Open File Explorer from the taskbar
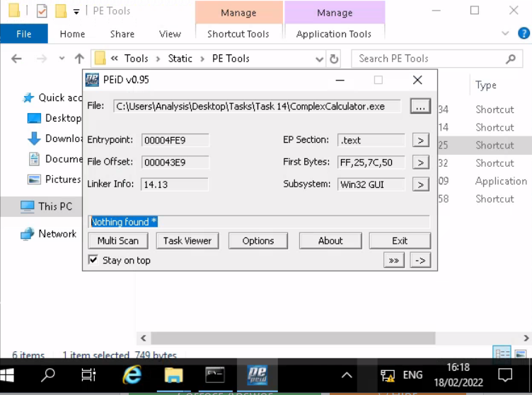Viewport: 532px width, 395px height. coord(174,375)
